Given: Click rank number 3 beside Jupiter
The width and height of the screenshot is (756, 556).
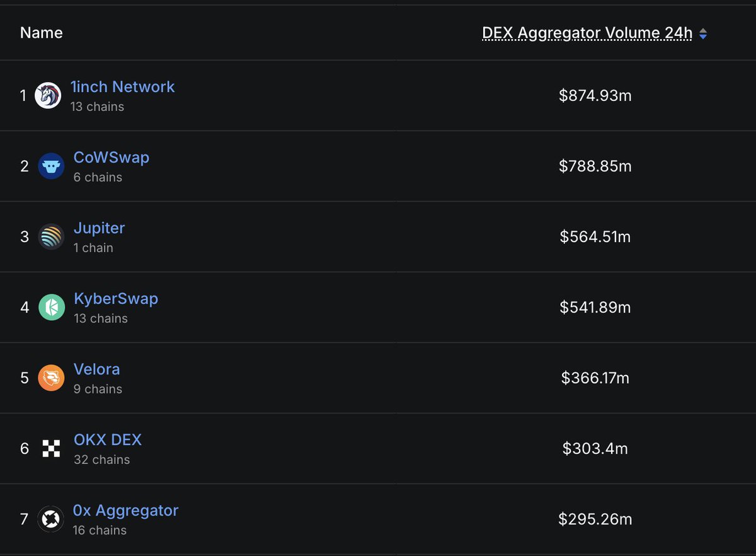Looking at the screenshot, I should [x=25, y=237].
